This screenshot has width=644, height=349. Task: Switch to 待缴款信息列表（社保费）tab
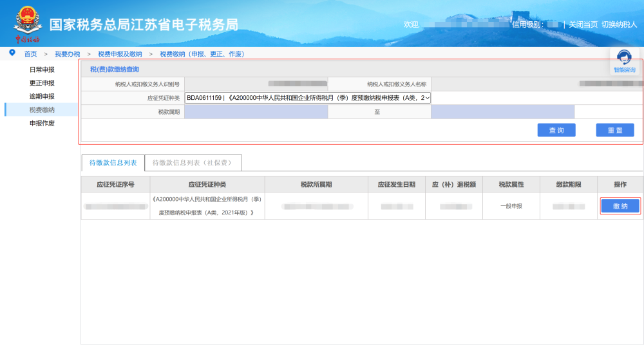pyautogui.click(x=193, y=163)
